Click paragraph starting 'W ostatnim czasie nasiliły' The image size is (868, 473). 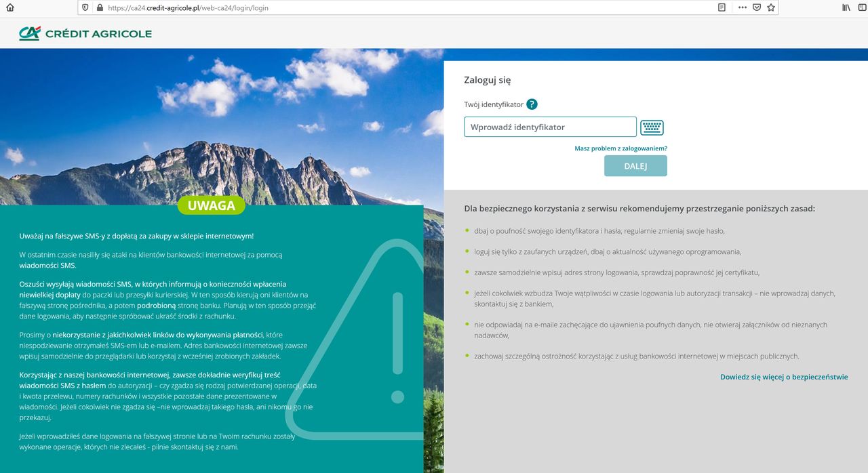tap(151, 260)
